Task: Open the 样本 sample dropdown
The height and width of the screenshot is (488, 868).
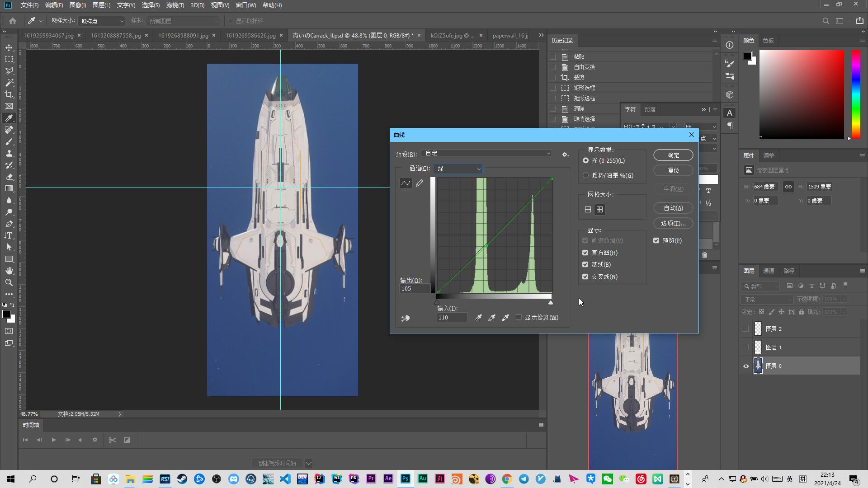Action: [183, 21]
